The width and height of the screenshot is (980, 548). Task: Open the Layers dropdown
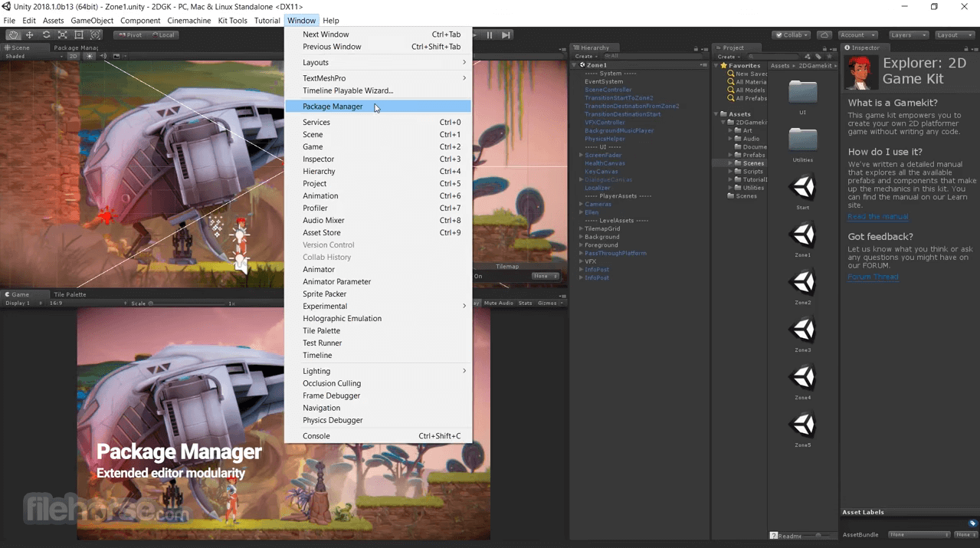907,34
